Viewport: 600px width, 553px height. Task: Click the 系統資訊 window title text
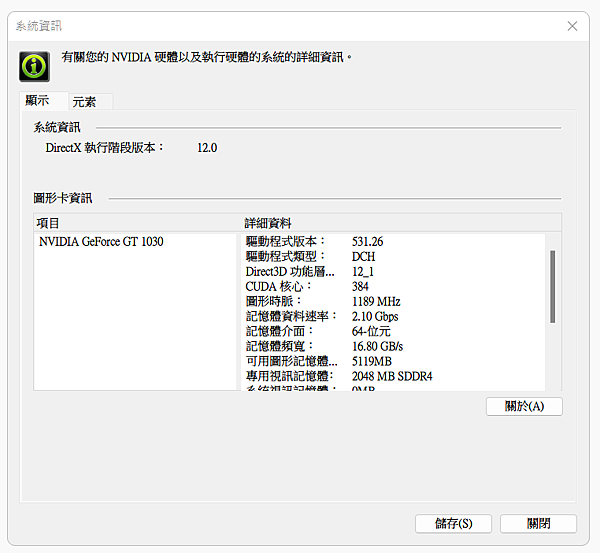39,26
